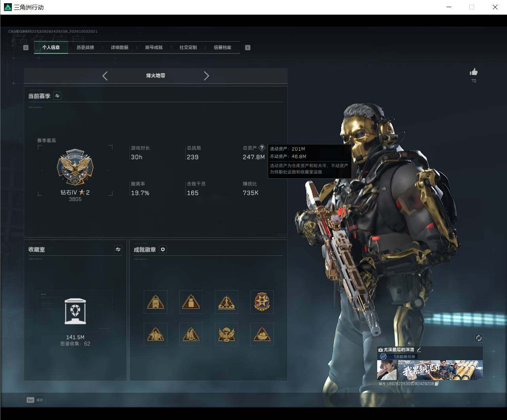Screen dimensions: 507x420
Task: Click the pencil icon to edit player name
Action: (419, 350)
